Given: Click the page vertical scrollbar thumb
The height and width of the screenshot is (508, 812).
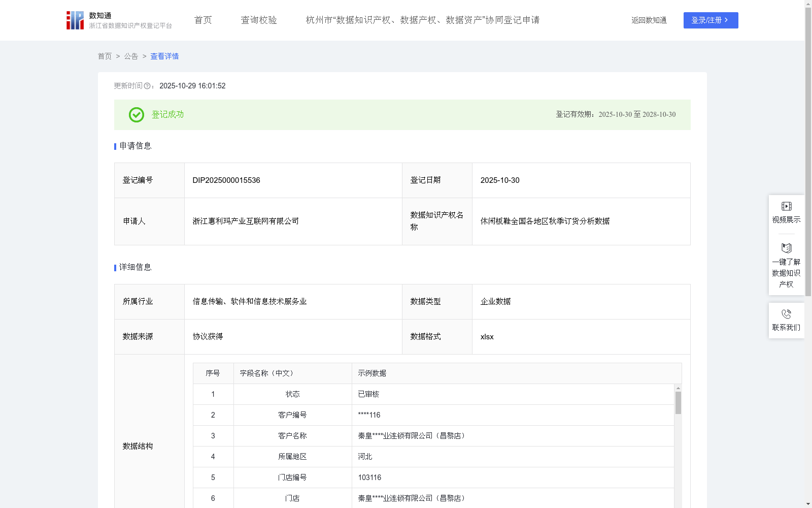Looking at the screenshot, I should 808,151.
